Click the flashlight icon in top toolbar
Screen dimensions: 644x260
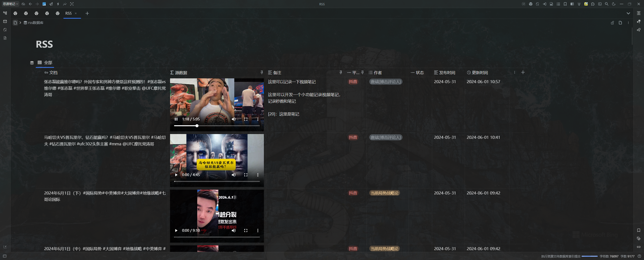click(x=579, y=4)
